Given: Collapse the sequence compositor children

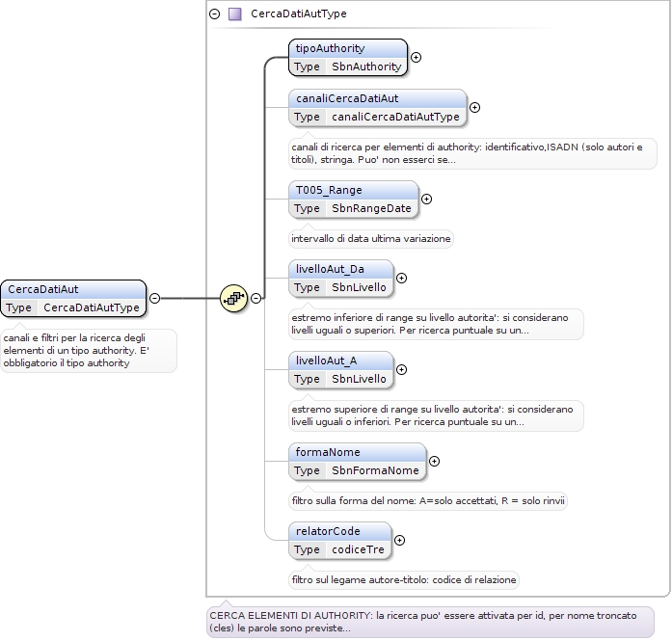Looking at the screenshot, I should pos(255,298).
